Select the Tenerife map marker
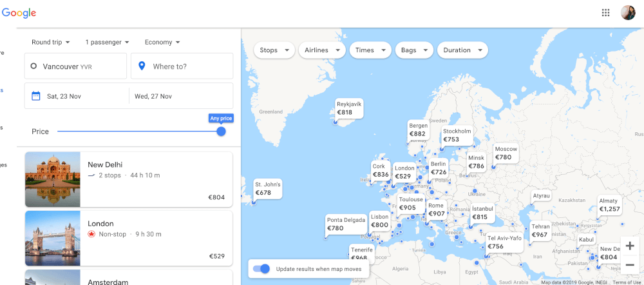This screenshot has width=644, height=285. (x=362, y=253)
